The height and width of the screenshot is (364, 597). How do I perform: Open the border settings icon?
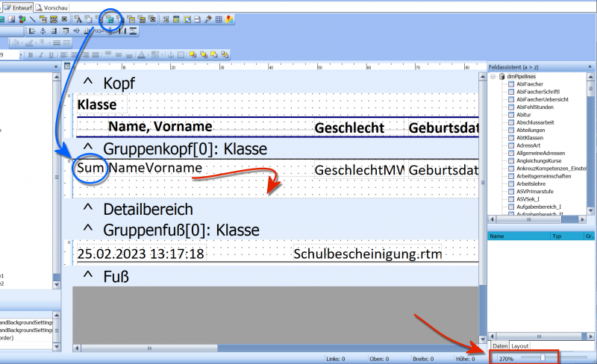[181, 55]
